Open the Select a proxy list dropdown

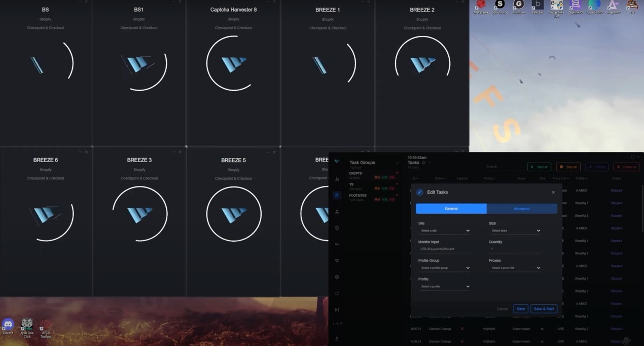pyautogui.click(x=515, y=268)
